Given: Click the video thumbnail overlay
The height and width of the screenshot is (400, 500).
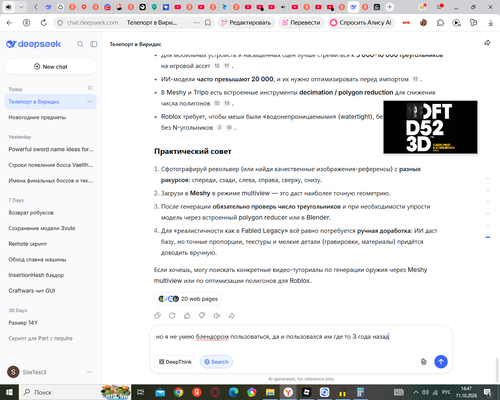Looking at the screenshot, I should (430, 127).
